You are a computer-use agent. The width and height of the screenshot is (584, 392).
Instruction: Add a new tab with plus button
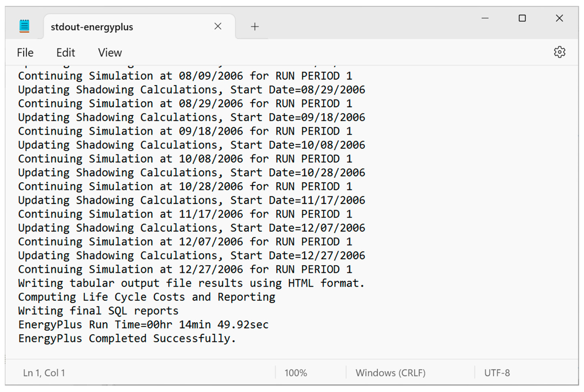click(255, 26)
